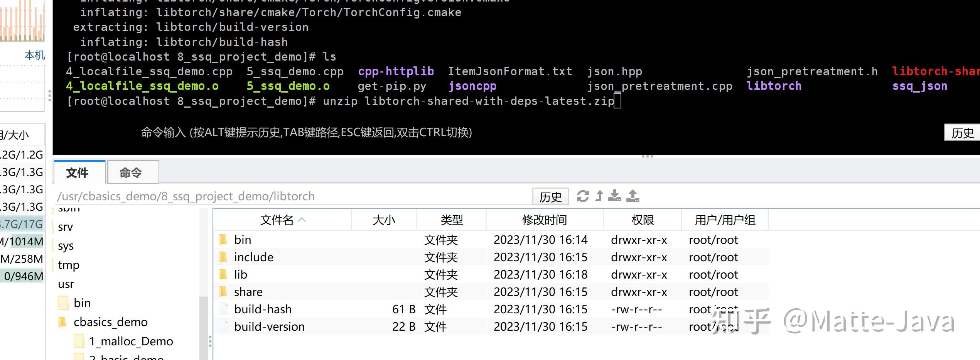Click get-pip.py in terminal listing
This screenshot has height=360, width=980.
pos(392,86)
